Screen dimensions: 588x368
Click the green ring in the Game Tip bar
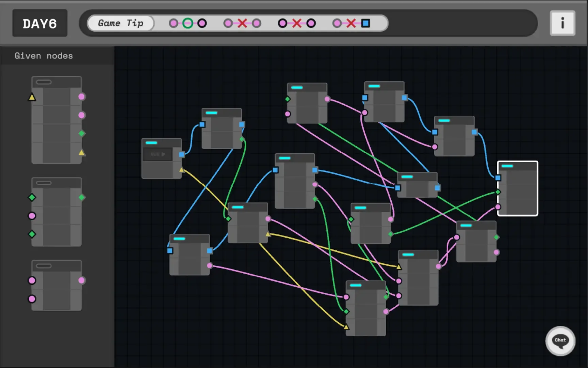[x=187, y=23]
